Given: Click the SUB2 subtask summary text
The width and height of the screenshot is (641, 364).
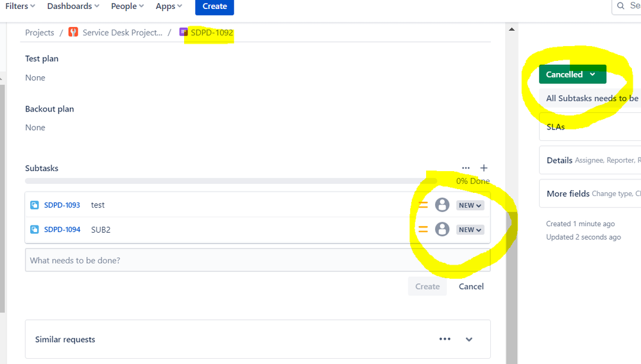Looking at the screenshot, I should (101, 229).
